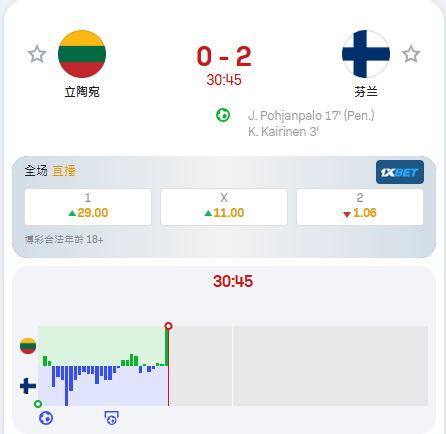
Task: Open the 1XBET logo
Action: tap(400, 172)
